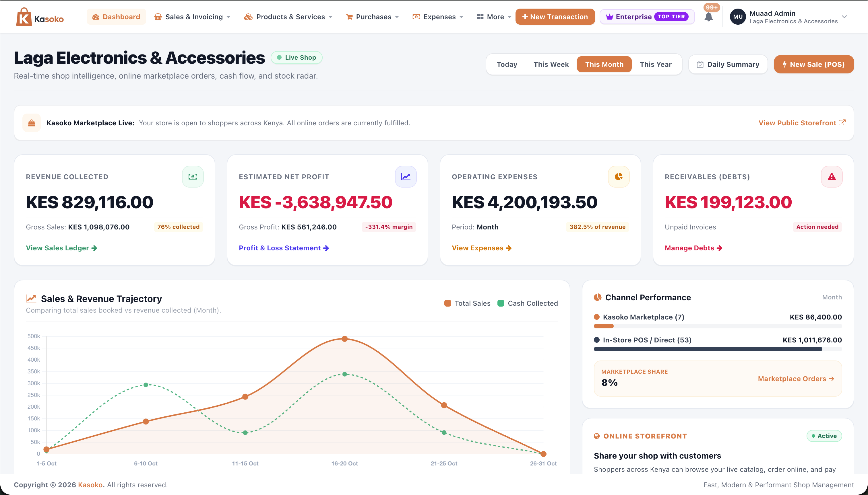Click the Operating Expenses pie chart icon
Screen dimensions: 868x495
pos(619,176)
